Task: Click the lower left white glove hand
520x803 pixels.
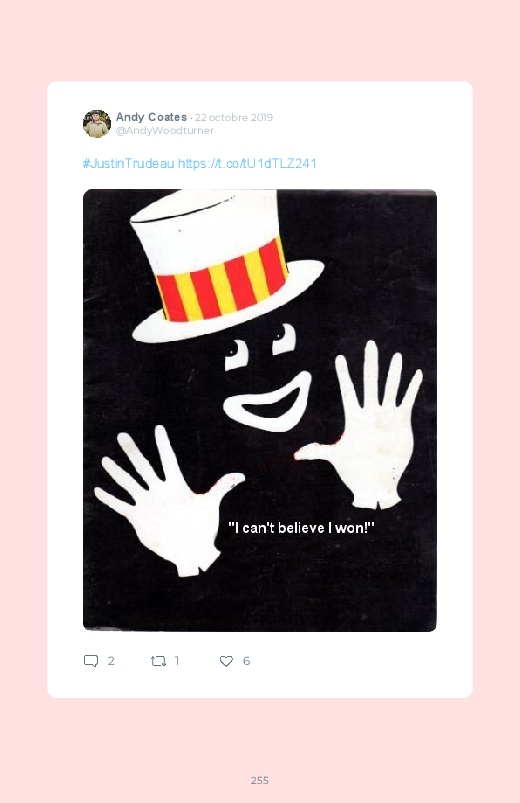Action: 169,500
